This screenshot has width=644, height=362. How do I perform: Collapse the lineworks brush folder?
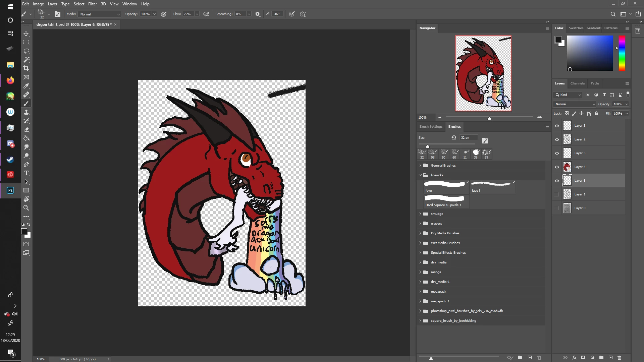point(420,175)
